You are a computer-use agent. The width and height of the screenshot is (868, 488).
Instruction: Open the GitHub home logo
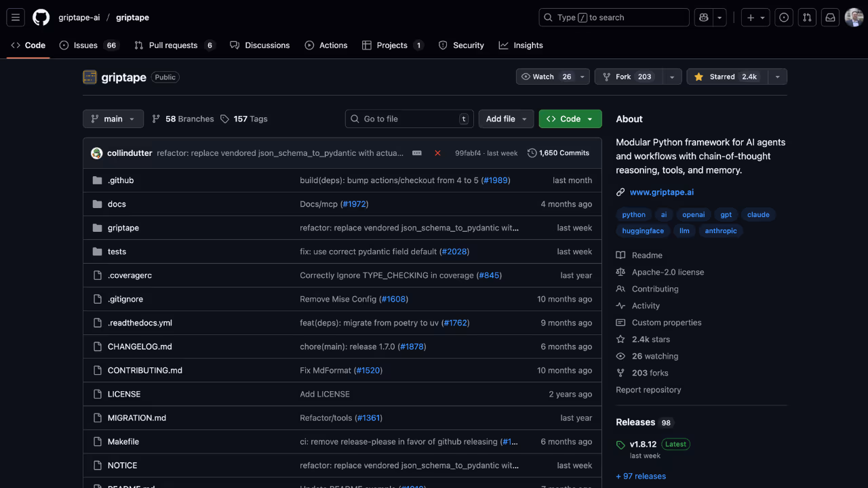tap(41, 17)
